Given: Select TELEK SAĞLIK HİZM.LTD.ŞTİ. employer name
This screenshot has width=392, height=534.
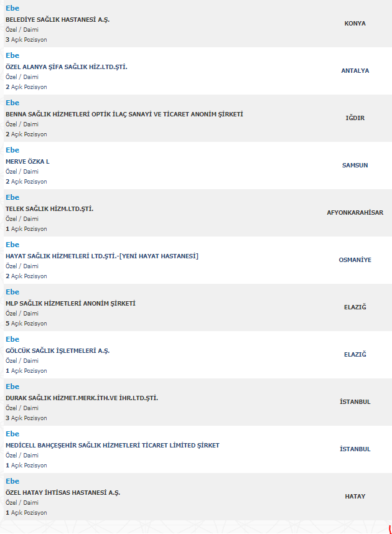Looking at the screenshot, I should tap(49, 209).
